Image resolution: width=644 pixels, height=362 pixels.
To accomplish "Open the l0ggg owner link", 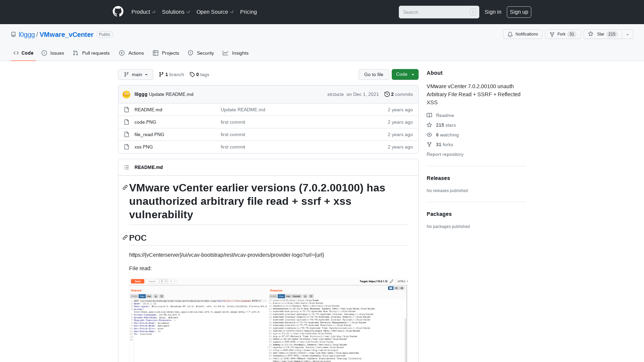I will pyautogui.click(x=27, y=35).
